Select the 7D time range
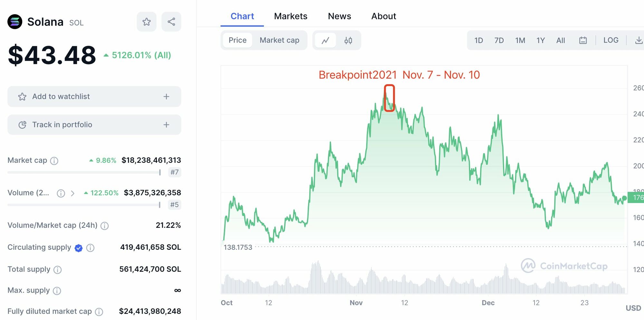 pos(499,40)
